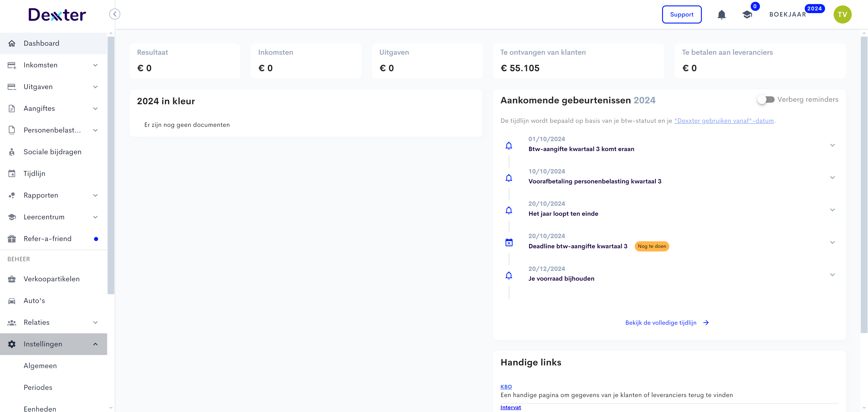
Task: Expand the Rapporten menu chevron
Action: (x=95, y=196)
